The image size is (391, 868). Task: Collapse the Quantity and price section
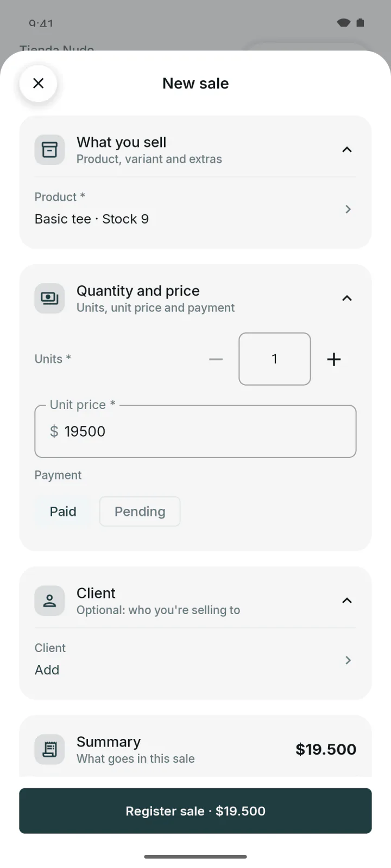pos(347,298)
